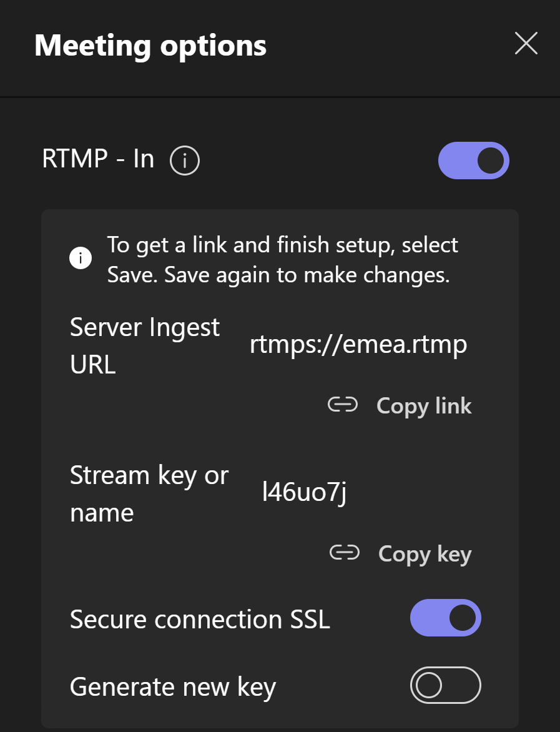Click the chain icon next to Copy link
This screenshot has width=560, height=732.
click(x=343, y=405)
